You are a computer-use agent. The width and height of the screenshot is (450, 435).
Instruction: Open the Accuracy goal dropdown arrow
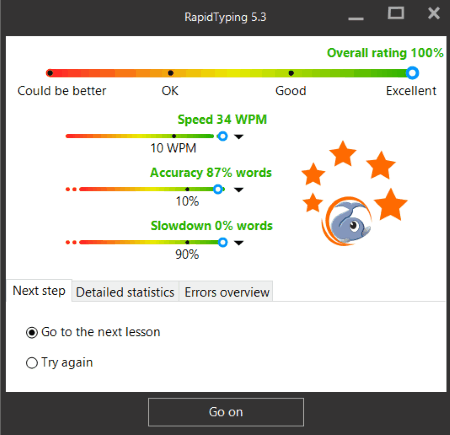[239, 190]
